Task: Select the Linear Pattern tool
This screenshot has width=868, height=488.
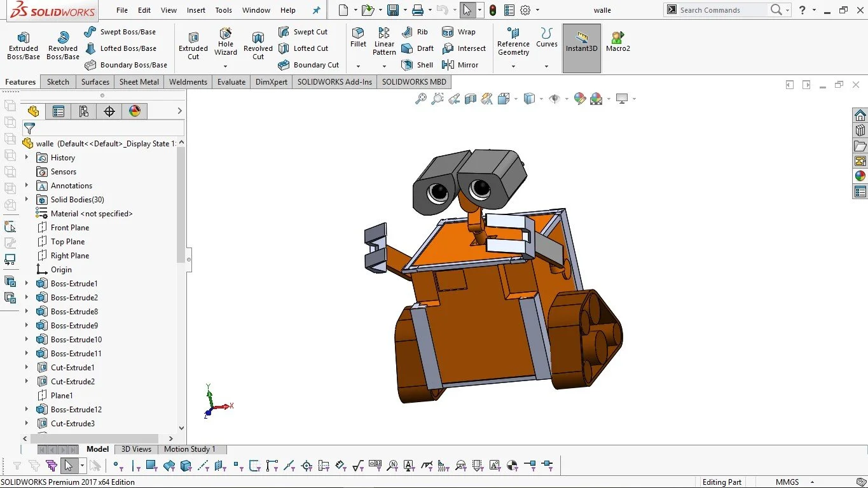Action: click(384, 41)
